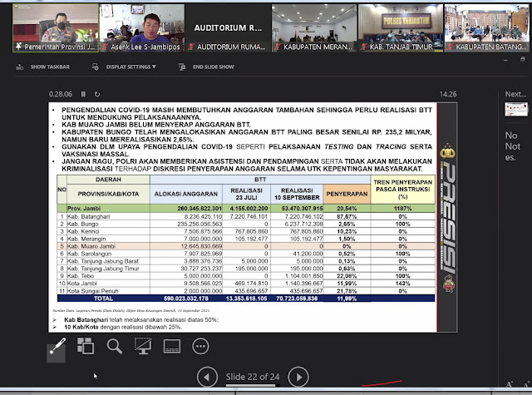Click the PRESISI logo banner on slide

(448, 217)
